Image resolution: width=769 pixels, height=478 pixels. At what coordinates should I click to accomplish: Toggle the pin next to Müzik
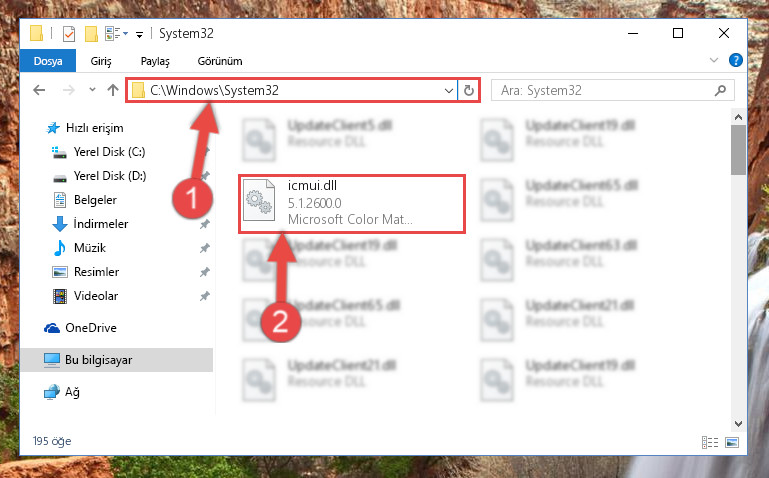(205, 248)
